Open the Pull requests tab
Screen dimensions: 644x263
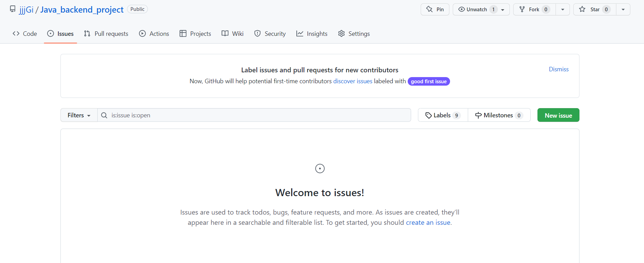[x=106, y=33]
